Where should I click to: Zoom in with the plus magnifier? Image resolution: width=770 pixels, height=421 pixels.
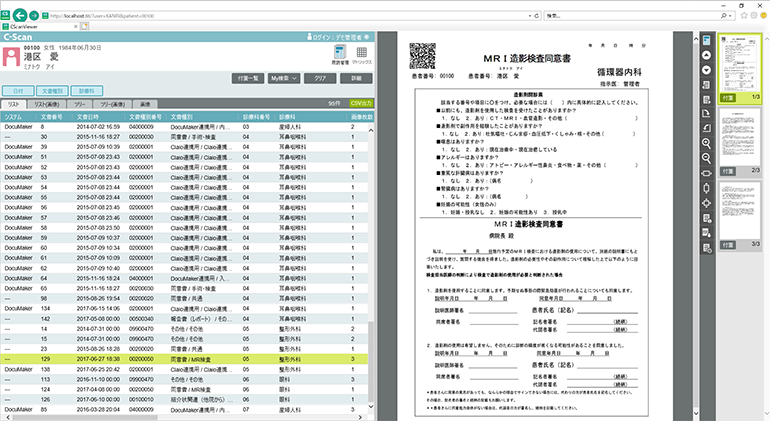click(x=707, y=143)
